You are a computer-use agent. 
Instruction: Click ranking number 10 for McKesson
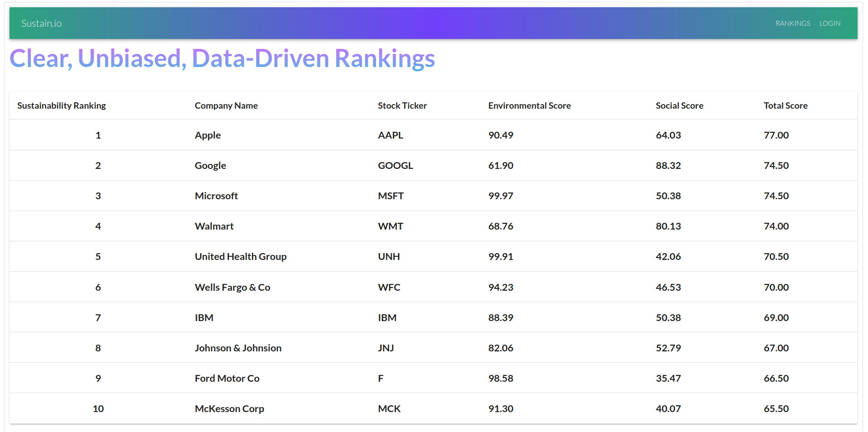point(98,409)
